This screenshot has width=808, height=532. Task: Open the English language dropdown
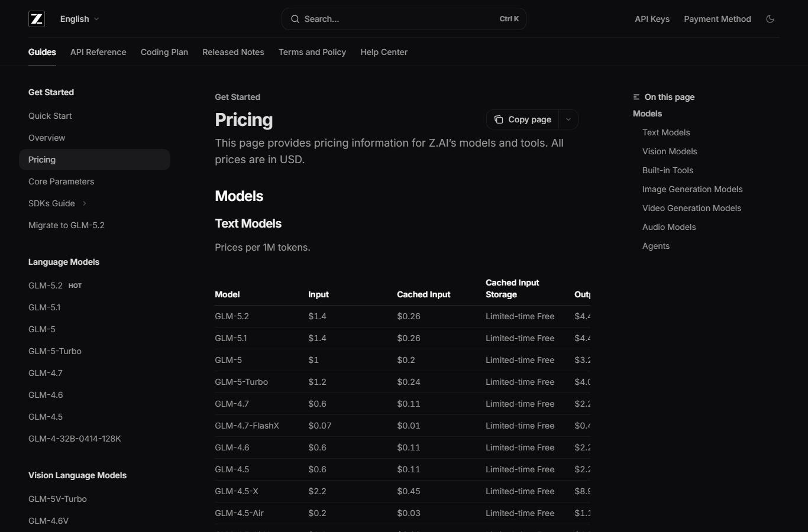coord(79,19)
